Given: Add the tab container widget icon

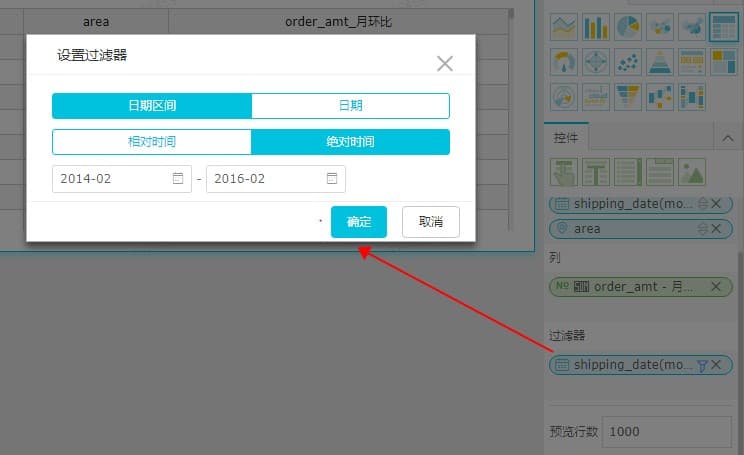Looking at the screenshot, I should 660,172.
